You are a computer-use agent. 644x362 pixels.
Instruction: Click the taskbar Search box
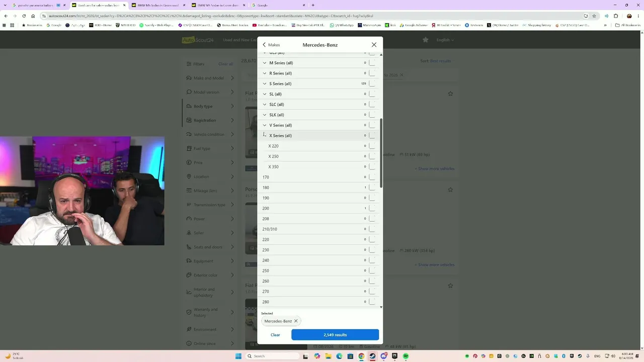click(272, 356)
